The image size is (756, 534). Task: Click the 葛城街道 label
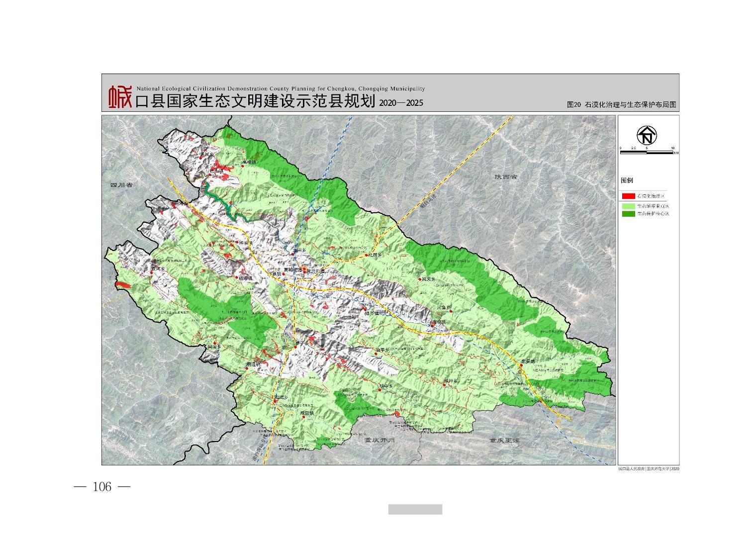coord(293,270)
